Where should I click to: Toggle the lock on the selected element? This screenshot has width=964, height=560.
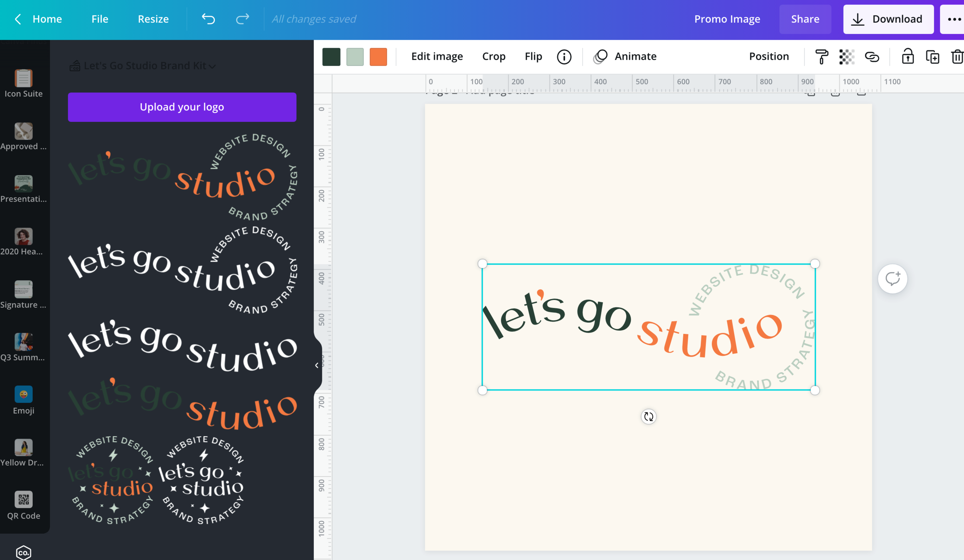pos(908,57)
